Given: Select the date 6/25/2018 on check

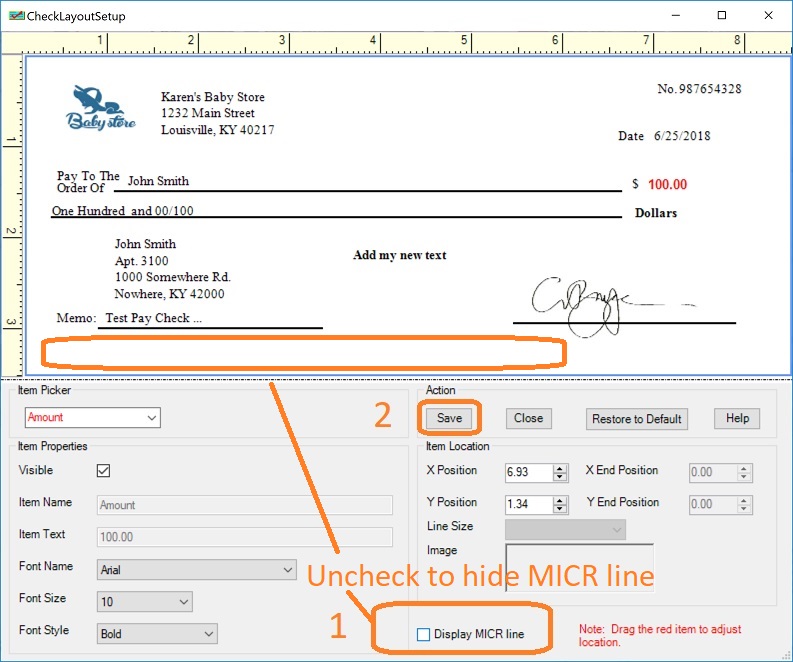Looking at the screenshot, I should (682, 136).
